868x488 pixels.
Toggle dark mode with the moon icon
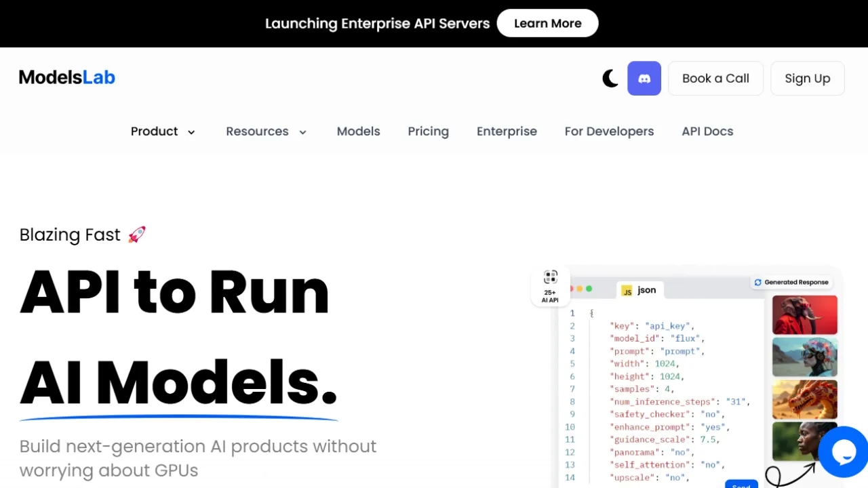[610, 79]
